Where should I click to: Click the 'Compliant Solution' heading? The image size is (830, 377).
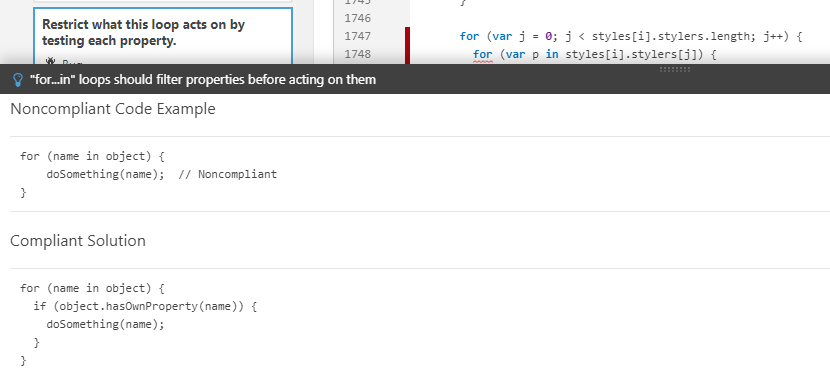[78, 241]
